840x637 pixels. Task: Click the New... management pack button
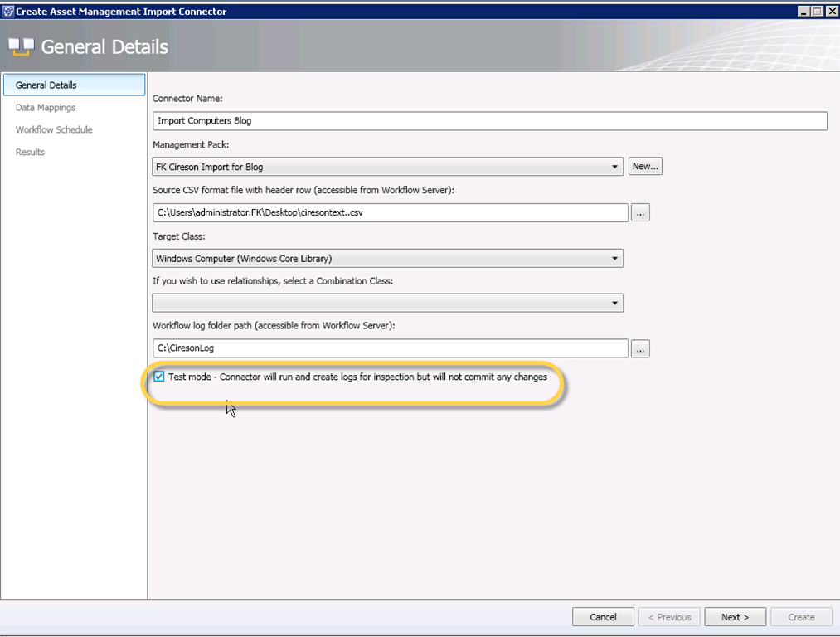click(645, 167)
